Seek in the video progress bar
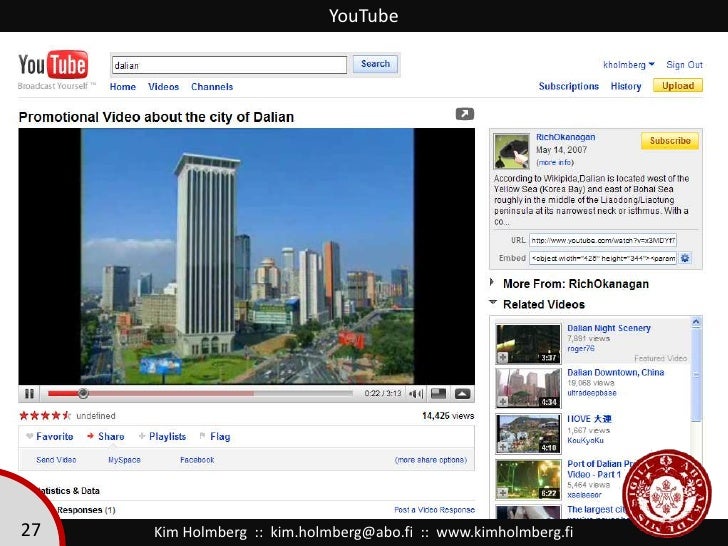This screenshot has height=546, width=728. (x=200, y=394)
